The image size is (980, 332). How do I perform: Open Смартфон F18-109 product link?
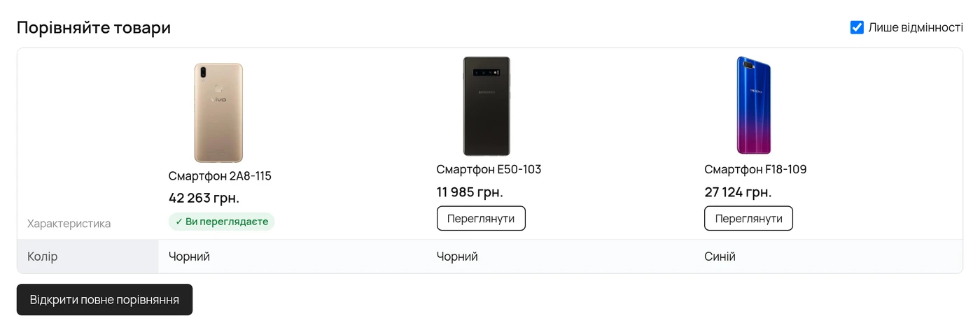point(755,169)
